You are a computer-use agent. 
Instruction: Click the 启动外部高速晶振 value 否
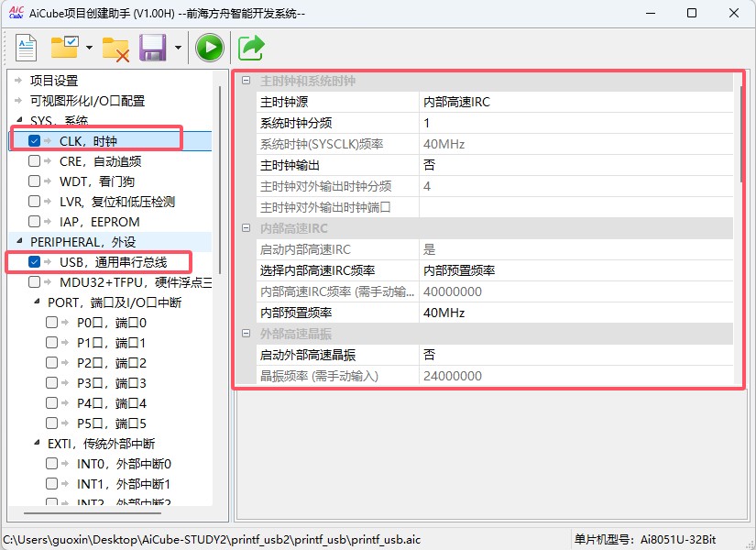click(576, 355)
